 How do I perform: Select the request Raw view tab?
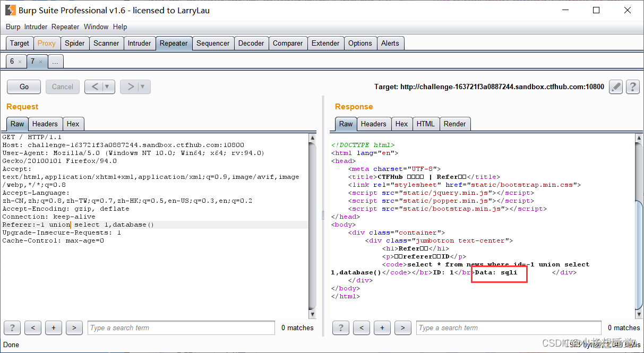coord(18,124)
